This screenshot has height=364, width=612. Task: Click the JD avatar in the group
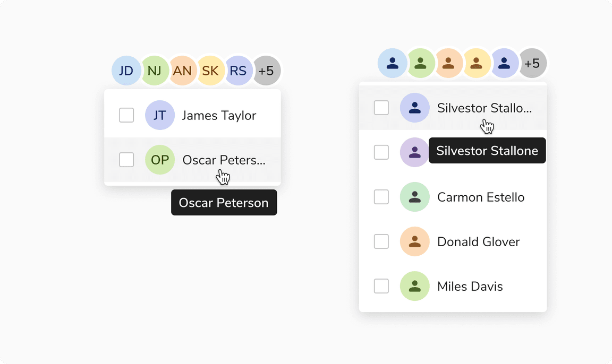pos(126,71)
